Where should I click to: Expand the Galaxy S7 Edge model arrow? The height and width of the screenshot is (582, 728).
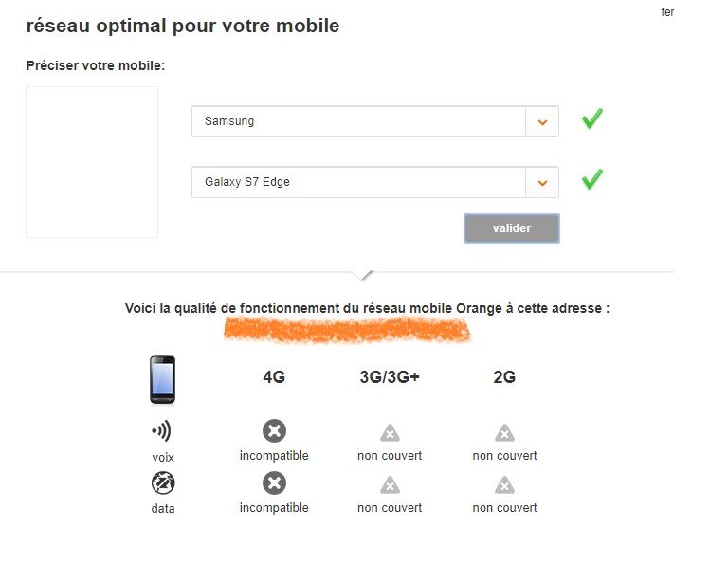(542, 182)
